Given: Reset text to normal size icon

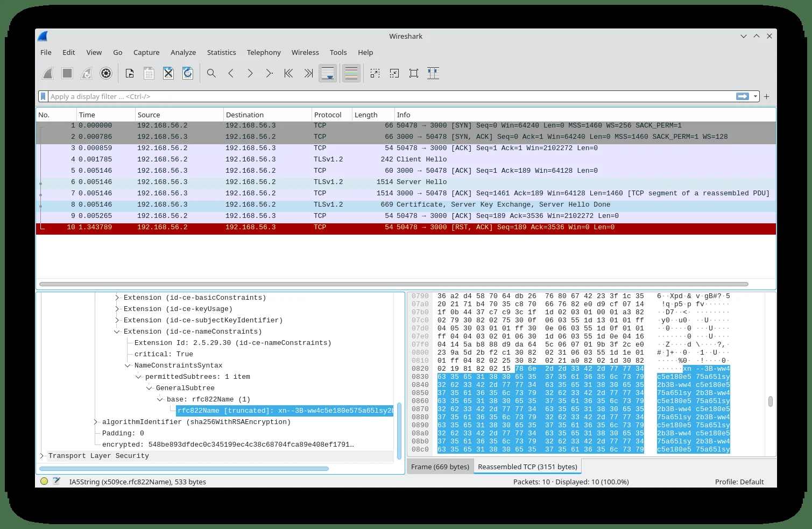Looking at the screenshot, I should click(414, 73).
